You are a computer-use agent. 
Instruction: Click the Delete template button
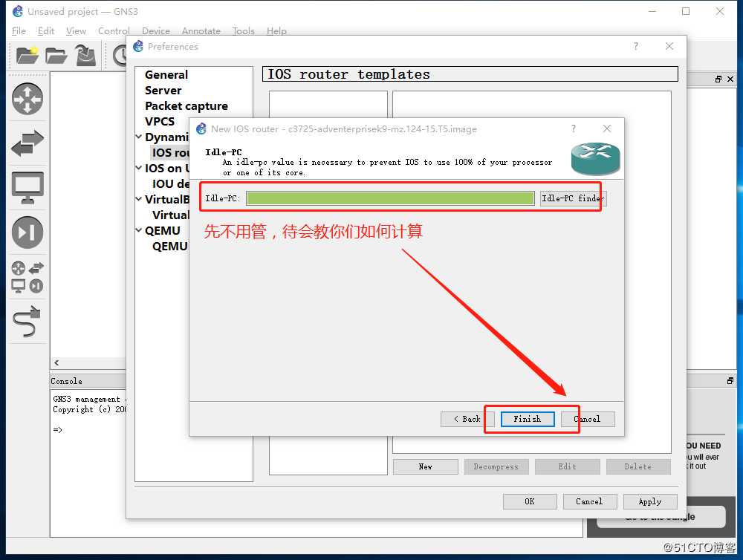(x=638, y=466)
